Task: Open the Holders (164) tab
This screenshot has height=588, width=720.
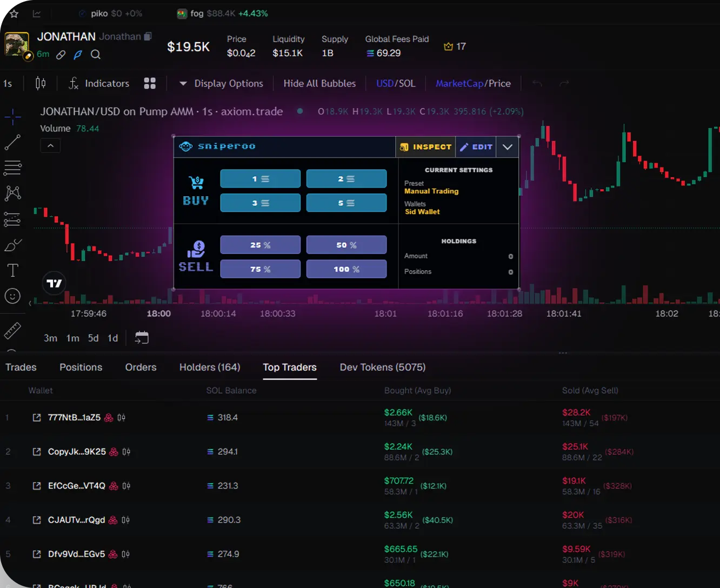Action: point(210,367)
